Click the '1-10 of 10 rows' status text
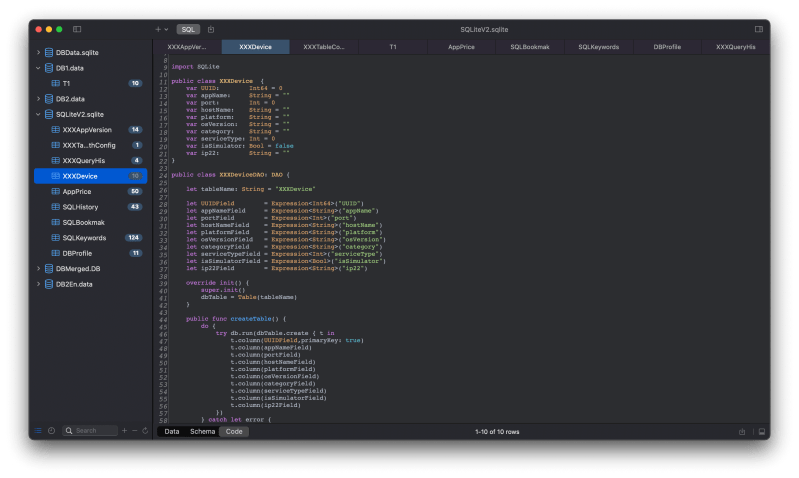The width and height of the screenshot is (799, 478). [x=497, y=432]
